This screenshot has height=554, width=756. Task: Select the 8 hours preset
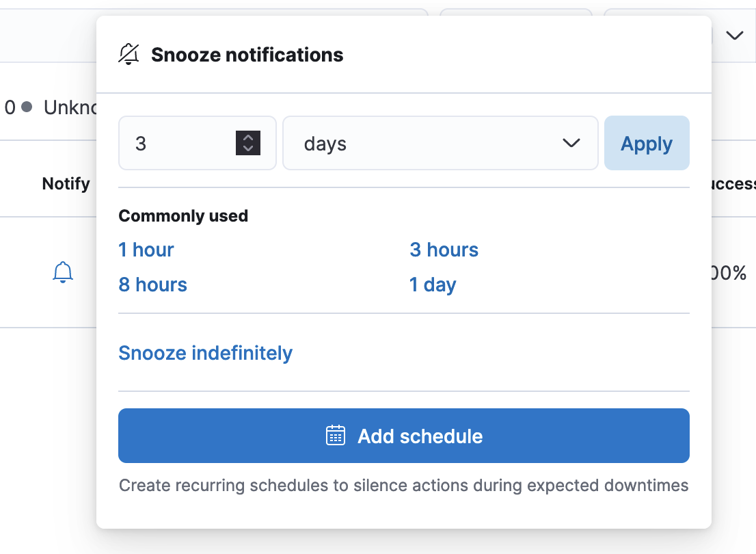(152, 285)
